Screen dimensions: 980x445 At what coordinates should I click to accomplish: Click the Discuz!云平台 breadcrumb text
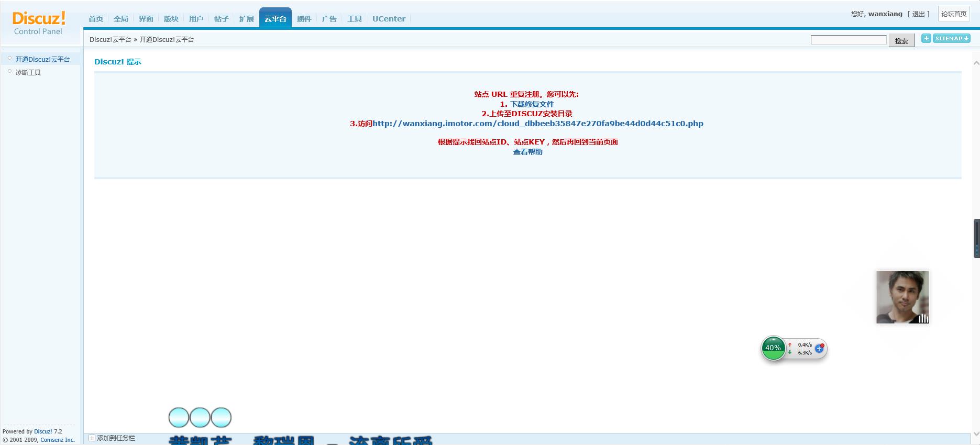coord(111,40)
